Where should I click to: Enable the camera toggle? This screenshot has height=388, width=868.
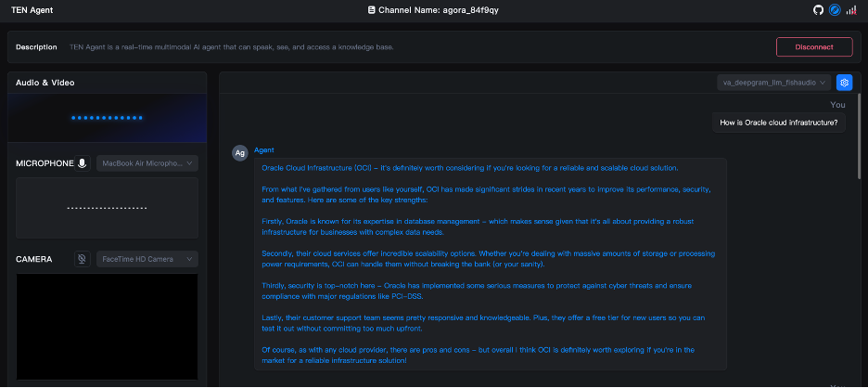point(83,259)
